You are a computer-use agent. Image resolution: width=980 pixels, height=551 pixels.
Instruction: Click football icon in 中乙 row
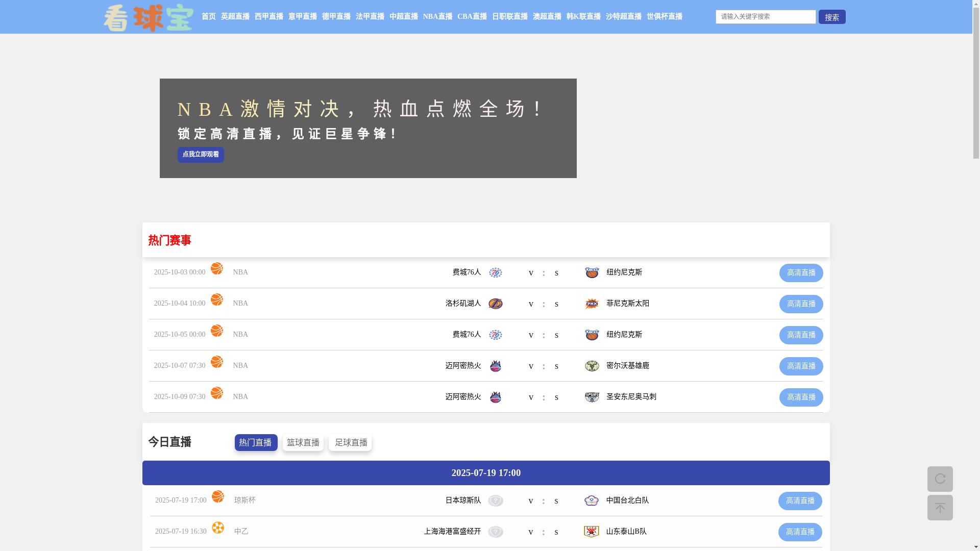pos(218,528)
